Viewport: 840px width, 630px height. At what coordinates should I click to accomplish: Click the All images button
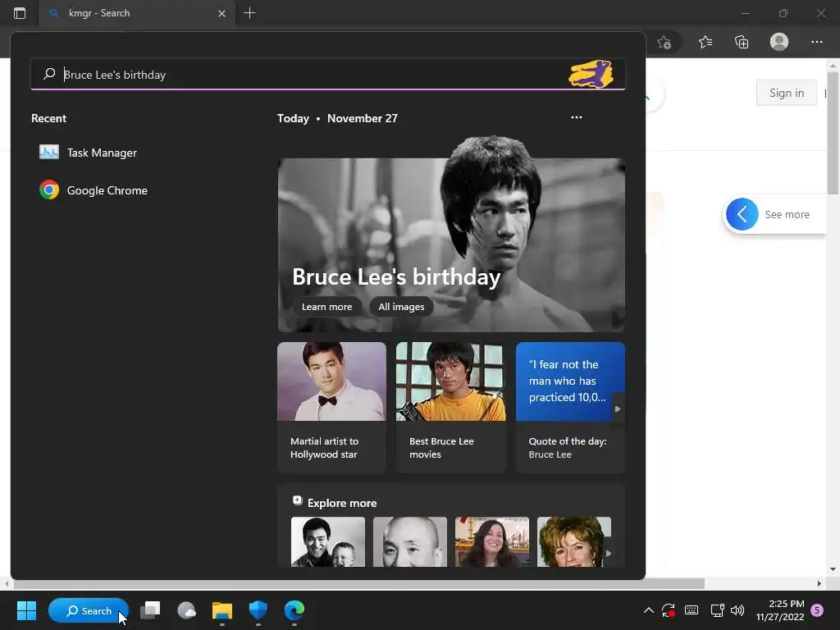[x=401, y=307]
